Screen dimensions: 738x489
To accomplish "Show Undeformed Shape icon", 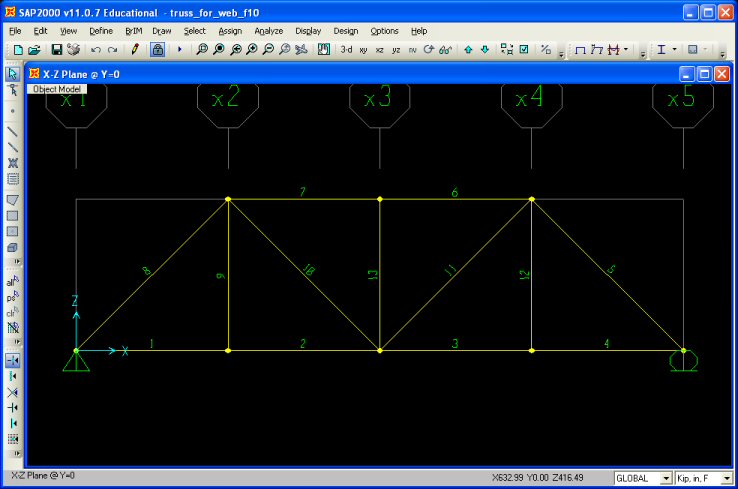I will (x=580, y=49).
